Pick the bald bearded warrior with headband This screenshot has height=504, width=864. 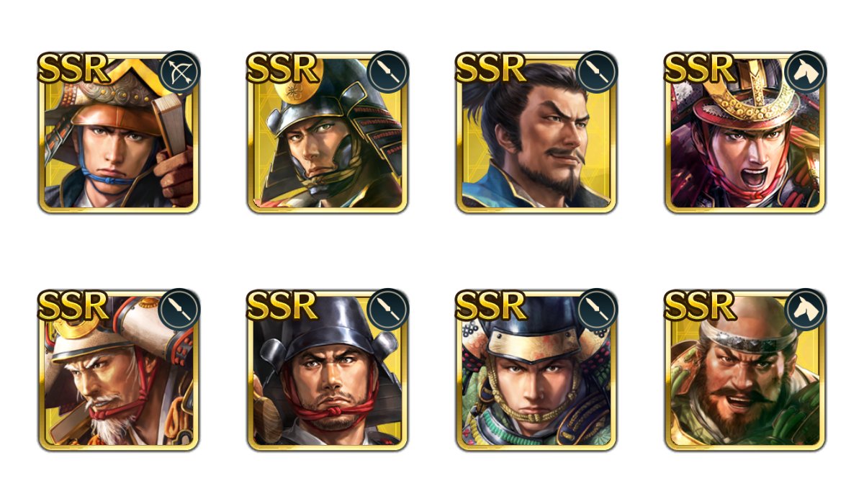click(745, 373)
